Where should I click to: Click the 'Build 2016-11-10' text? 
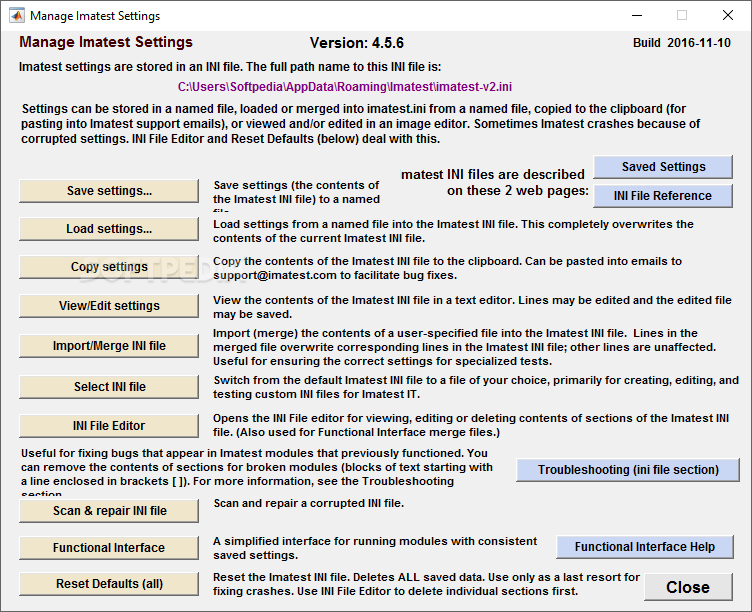[x=682, y=43]
